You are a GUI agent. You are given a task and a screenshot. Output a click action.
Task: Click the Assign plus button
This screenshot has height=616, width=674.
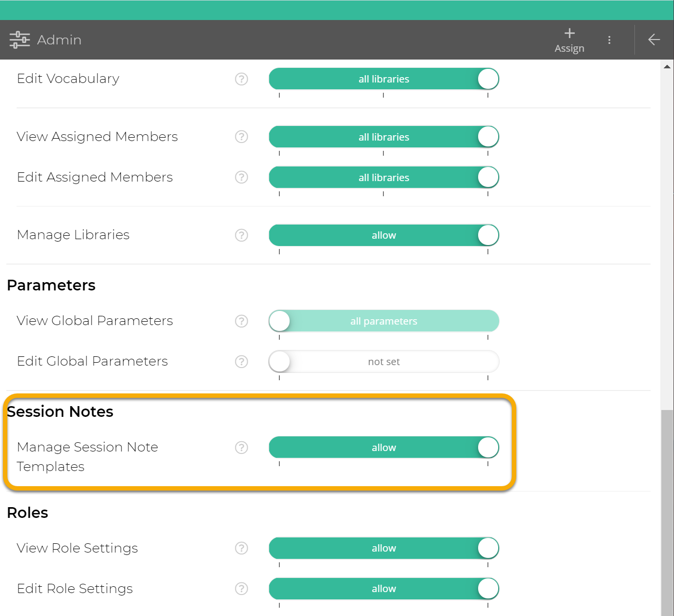coord(569,40)
